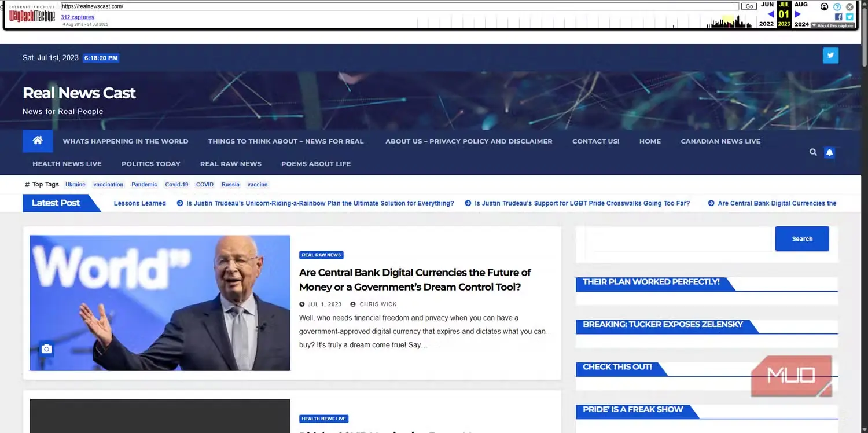Open Health News Live menu item
The width and height of the screenshot is (868, 433).
67,164
